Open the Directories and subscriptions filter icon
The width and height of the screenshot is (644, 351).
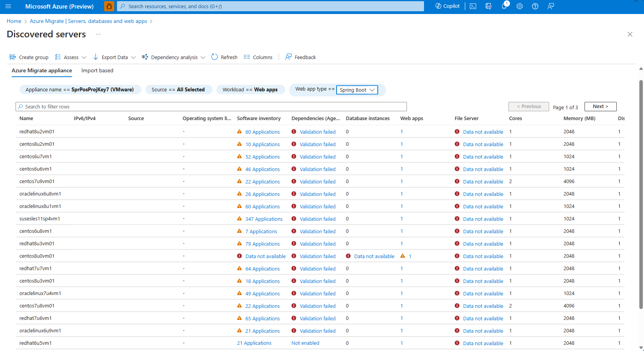click(x=489, y=6)
